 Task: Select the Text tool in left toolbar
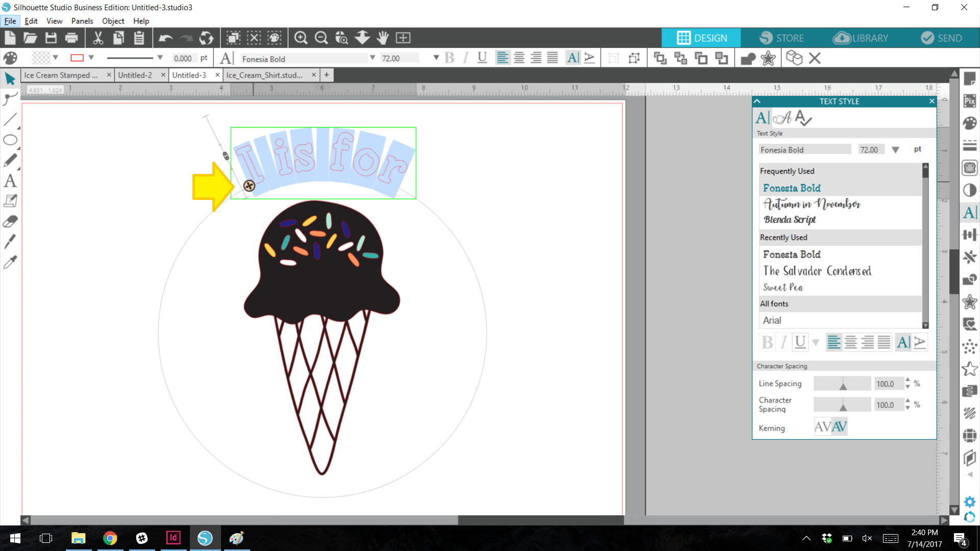click(10, 181)
